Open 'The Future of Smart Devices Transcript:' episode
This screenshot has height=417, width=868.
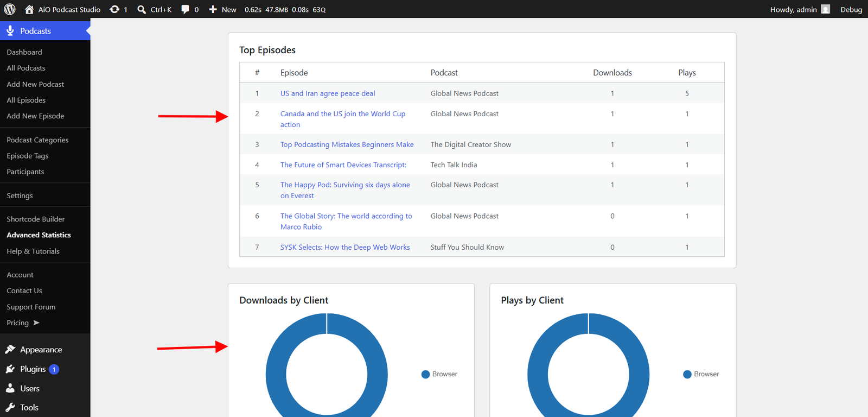point(343,165)
